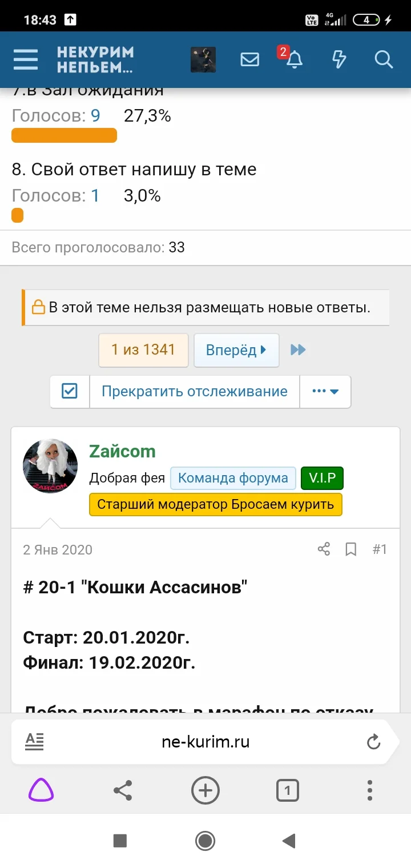Tap the ne-kurim.ru address bar
This screenshot has width=411, height=868.
coord(205,741)
